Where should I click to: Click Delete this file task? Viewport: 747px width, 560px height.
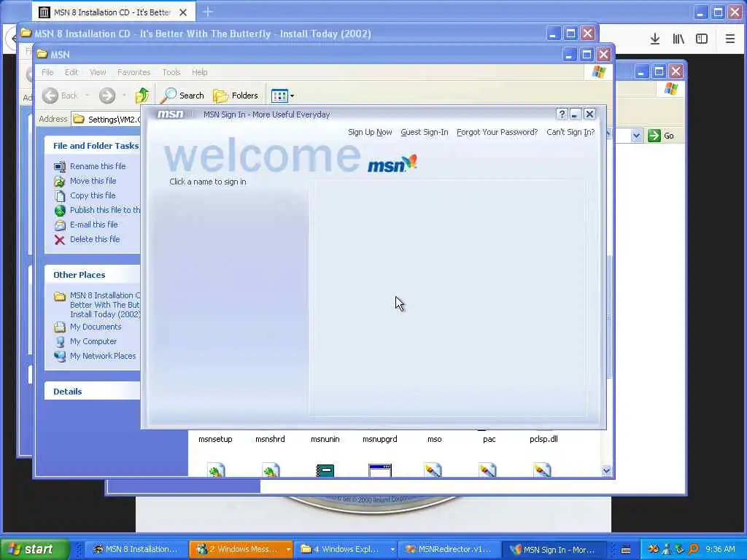[95, 239]
